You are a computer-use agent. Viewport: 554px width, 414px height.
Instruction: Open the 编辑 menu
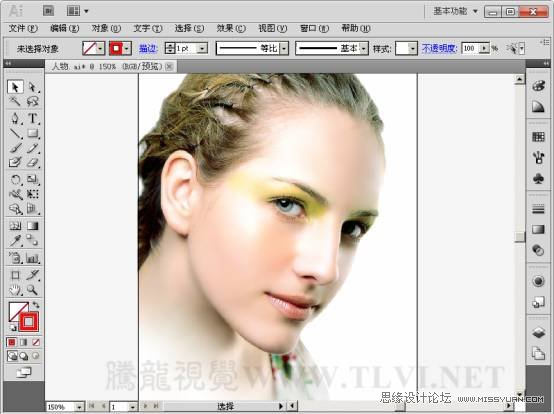point(64,28)
